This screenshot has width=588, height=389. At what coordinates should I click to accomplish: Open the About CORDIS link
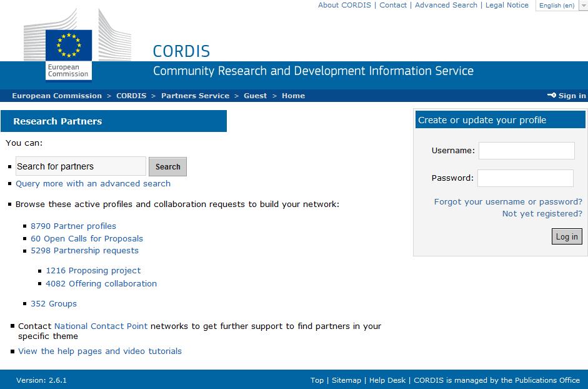click(x=344, y=5)
